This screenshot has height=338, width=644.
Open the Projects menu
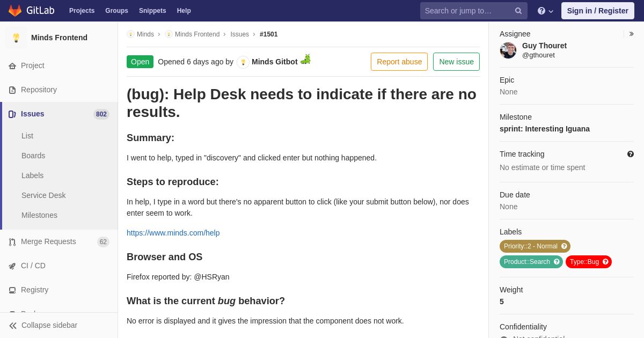[x=82, y=11]
